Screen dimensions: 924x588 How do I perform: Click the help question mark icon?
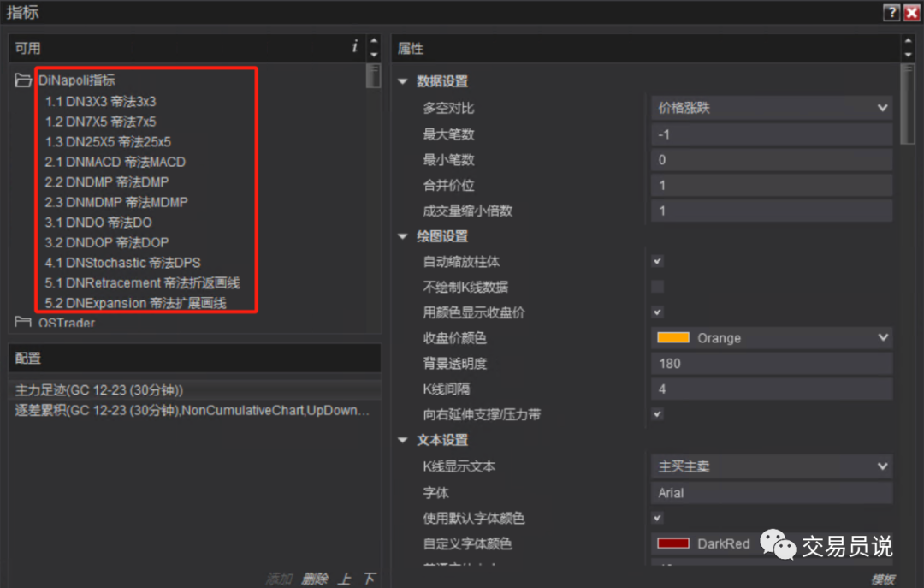click(891, 12)
